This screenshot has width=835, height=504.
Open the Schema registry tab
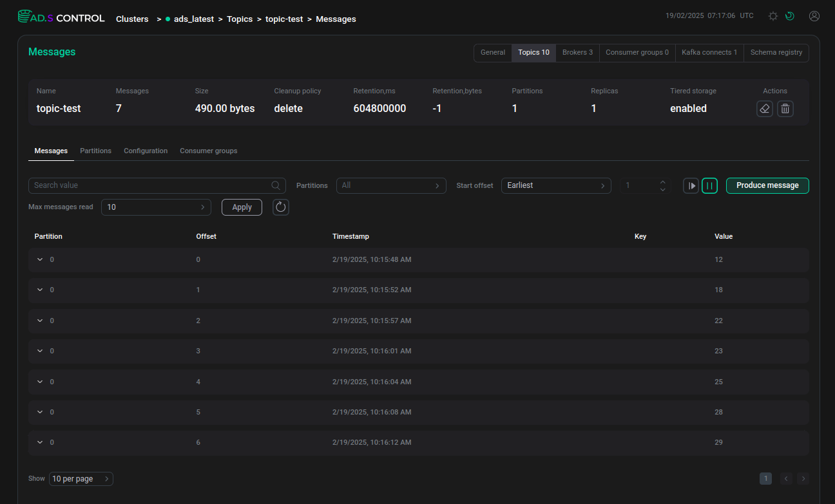click(776, 53)
